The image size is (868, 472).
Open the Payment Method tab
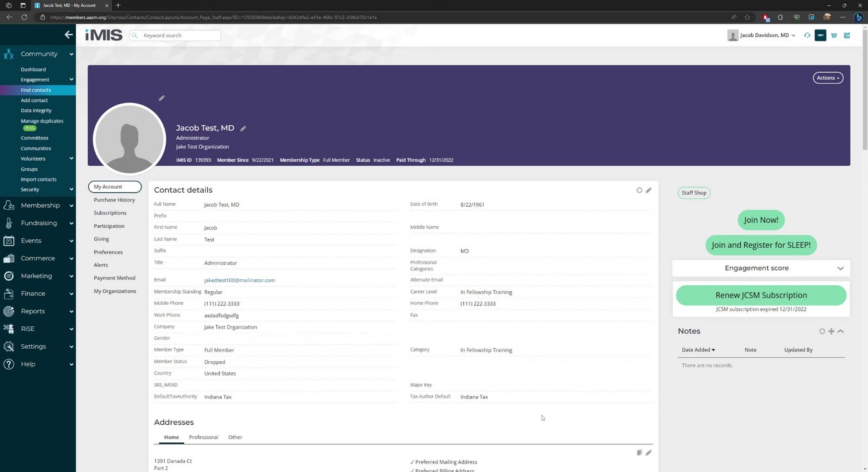click(115, 278)
